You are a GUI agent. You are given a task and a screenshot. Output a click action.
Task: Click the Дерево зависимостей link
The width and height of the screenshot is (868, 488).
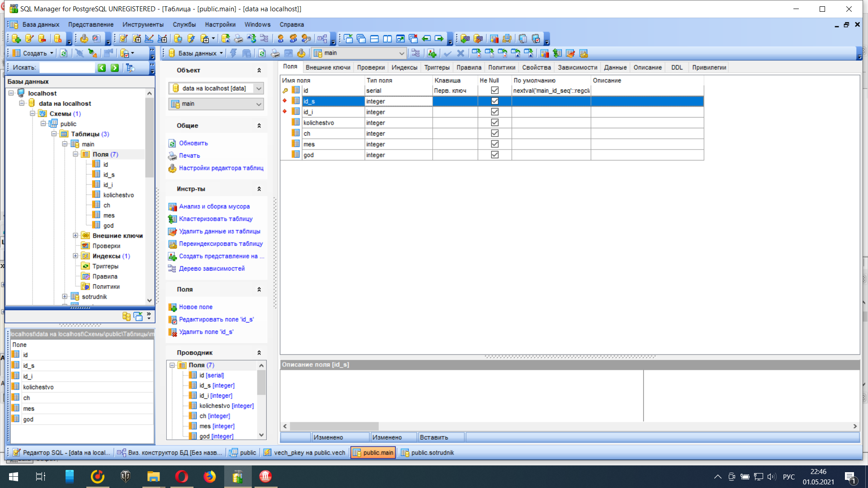pyautogui.click(x=212, y=268)
